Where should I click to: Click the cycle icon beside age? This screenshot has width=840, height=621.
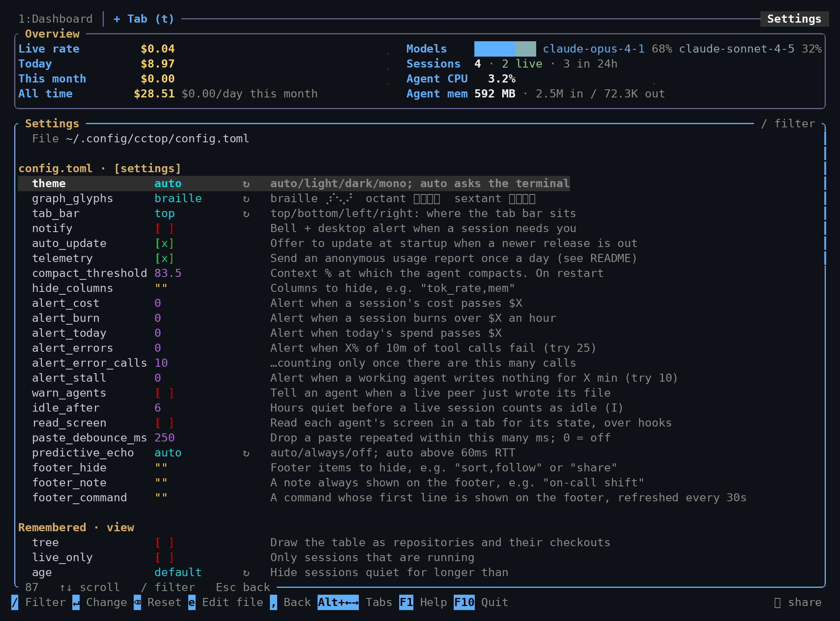pyautogui.click(x=246, y=573)
